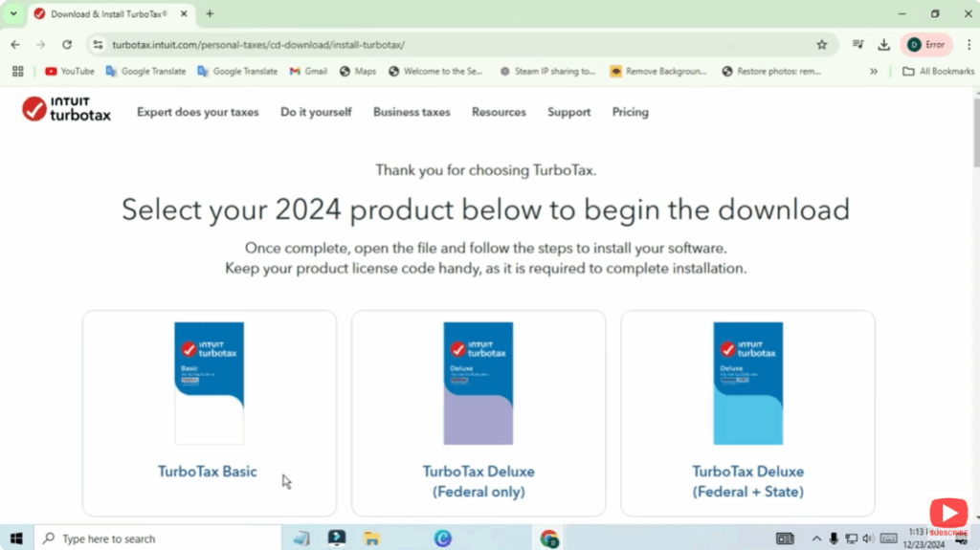Open YouTube bookmark
This screenshot has width=980, height=550.
(69, 71)
